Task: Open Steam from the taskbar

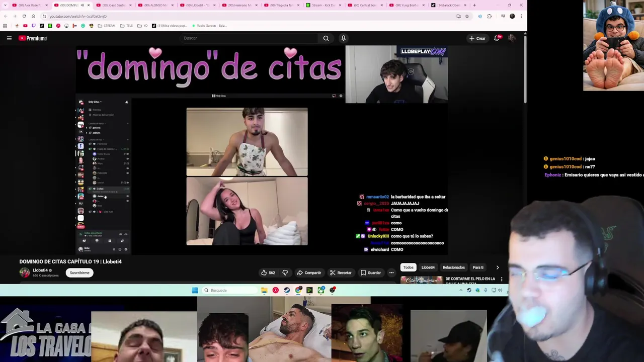Action: pyautogui.click(x=287, y=290)
